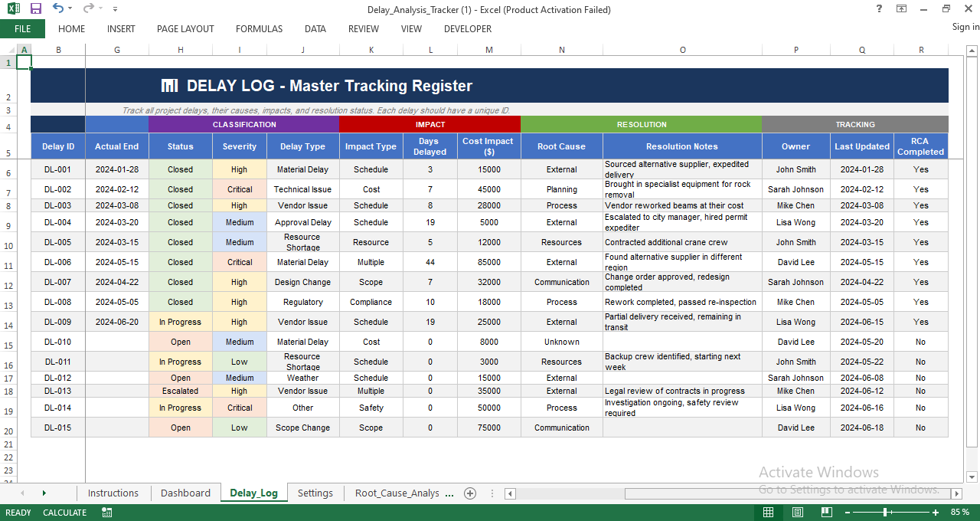Image resolution: width=980 pixels, height=521 pixels.
Task: Open the Customize Quick Access Toolbar menu
Action: click(x=115, y=8)
